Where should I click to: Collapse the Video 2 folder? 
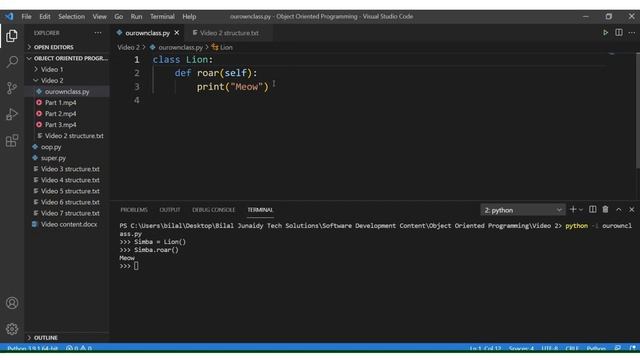point(68,80)
